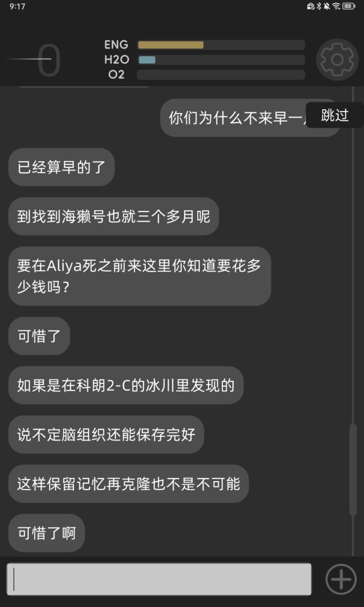The height and width of the screenshot is (607, 364).
Task: Tap the Bluetooth status icon
Action: (319, 6)
